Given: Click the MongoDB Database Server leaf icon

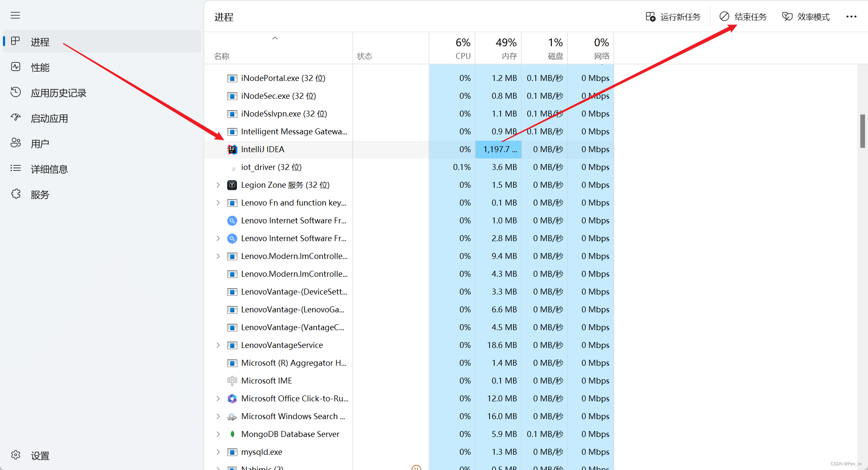Looking at the screenshot, I should pos(232,434).
